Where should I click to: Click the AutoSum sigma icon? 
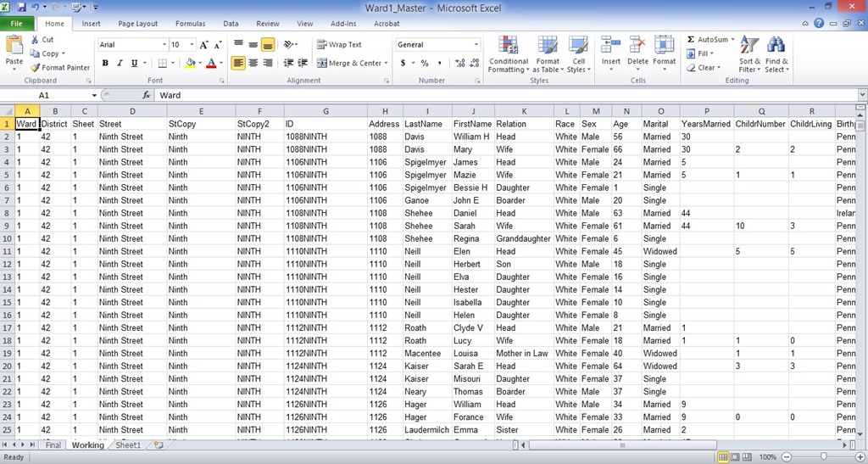pos(691,40)
